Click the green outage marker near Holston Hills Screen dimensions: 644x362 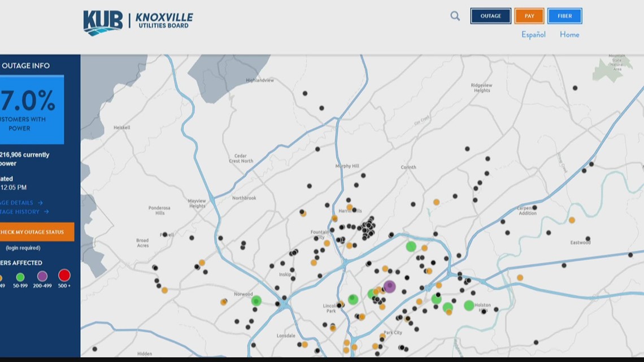tap(468, 306)
